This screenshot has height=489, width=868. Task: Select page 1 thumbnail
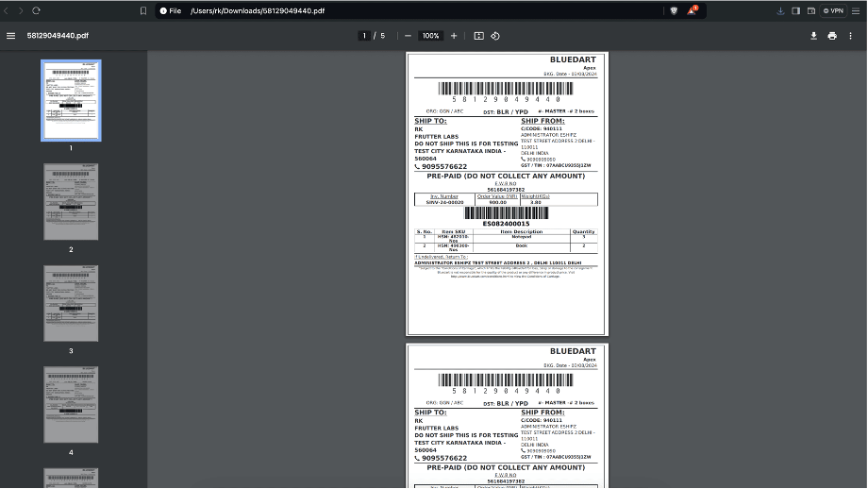pos(71,100)
